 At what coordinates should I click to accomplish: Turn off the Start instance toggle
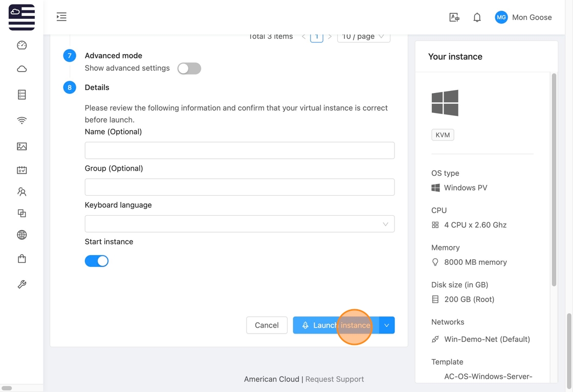click(x=97, y=261)
